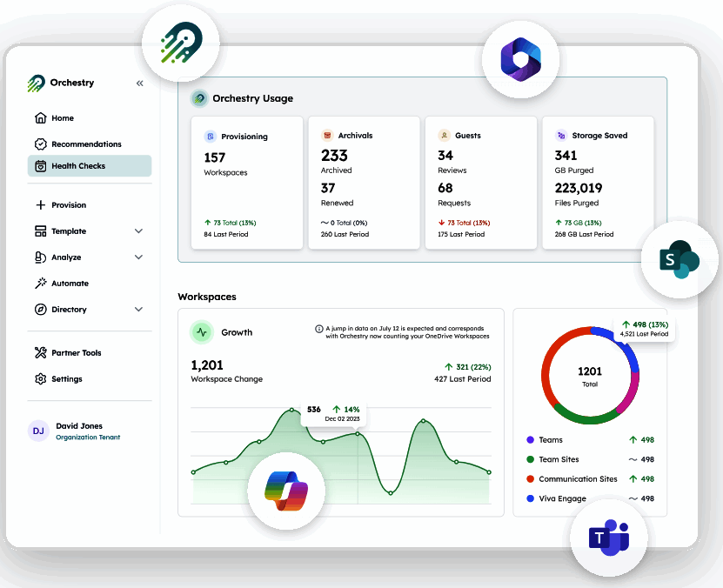Open David Jones Organization Tenant profile
This screenshot has height=588, width=723.
pos(76,431)
